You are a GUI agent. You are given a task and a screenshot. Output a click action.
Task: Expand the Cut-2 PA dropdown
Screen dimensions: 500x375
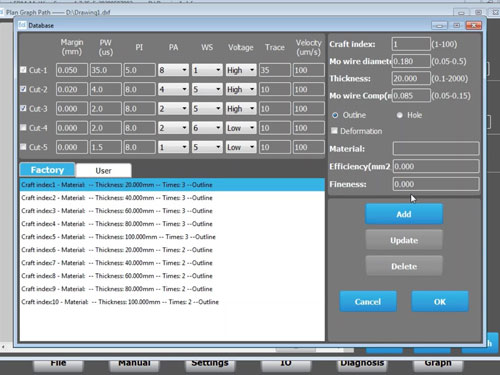pos(173,89)
